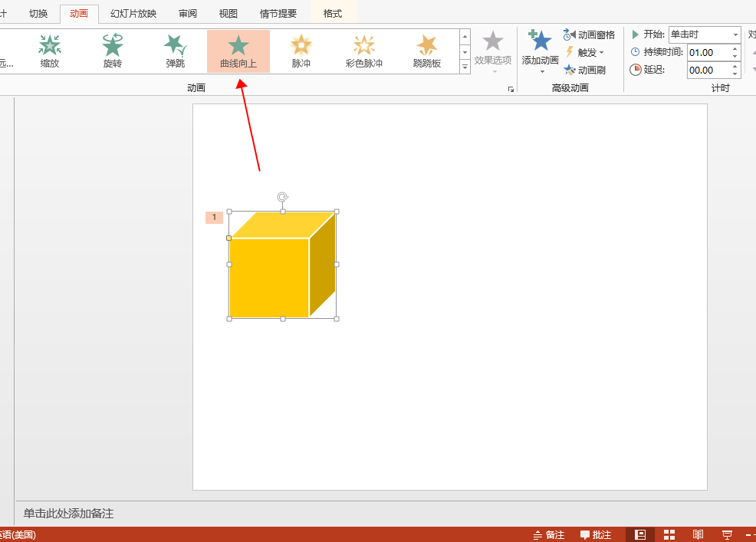Toggle the 批注 comments pane
This screenshot has height=542, width=756.
click(596, 534)
